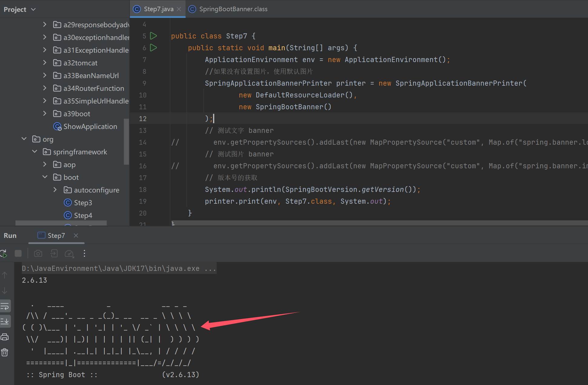This screenshot has width=588, height=385.
Task: Print the console output
Action: point(5,337)
